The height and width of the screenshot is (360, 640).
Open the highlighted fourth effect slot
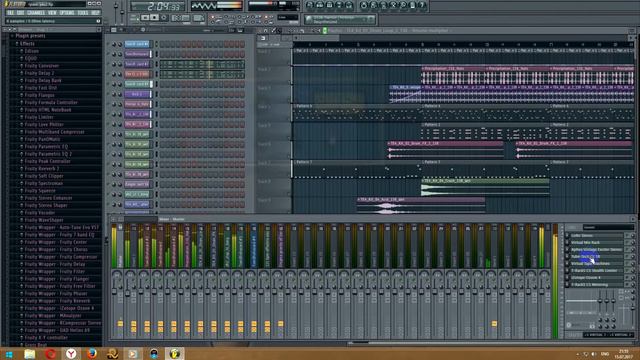(596, 256)
